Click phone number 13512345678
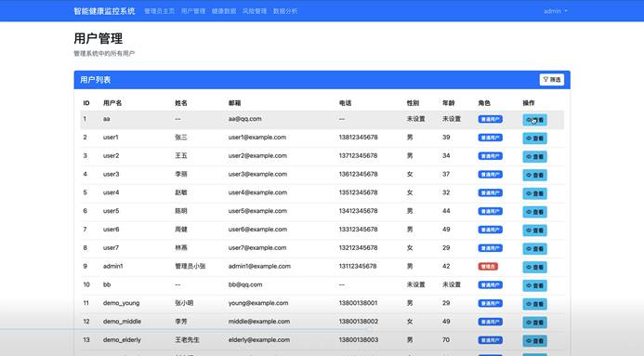This screenshot has height=356, width=644. [358, 192]
